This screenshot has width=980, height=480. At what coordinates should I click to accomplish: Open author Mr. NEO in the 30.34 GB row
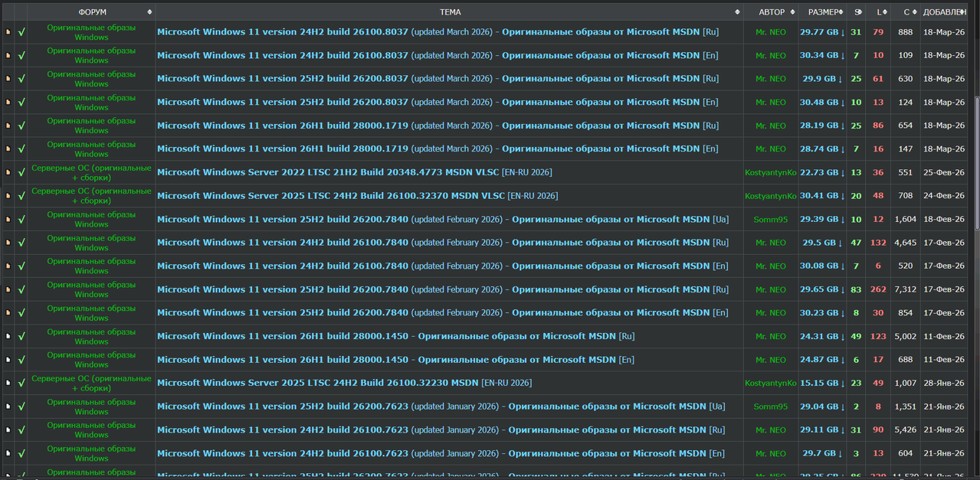771,56
